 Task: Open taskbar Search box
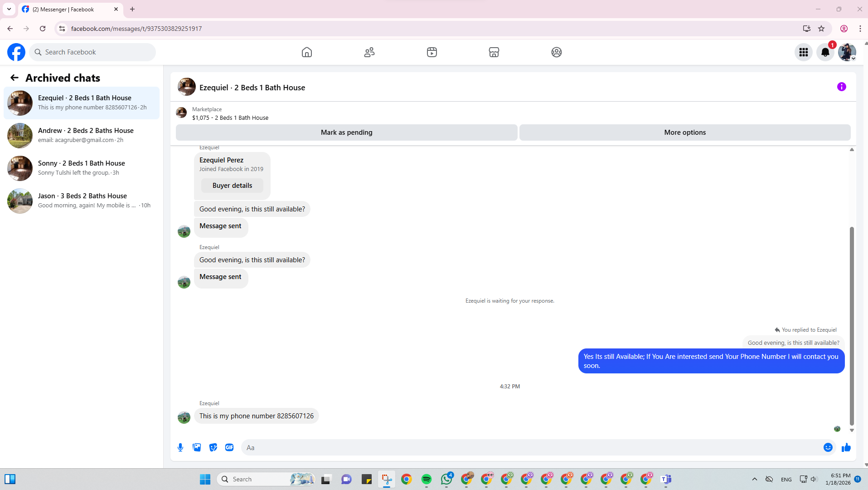[267, 479]
